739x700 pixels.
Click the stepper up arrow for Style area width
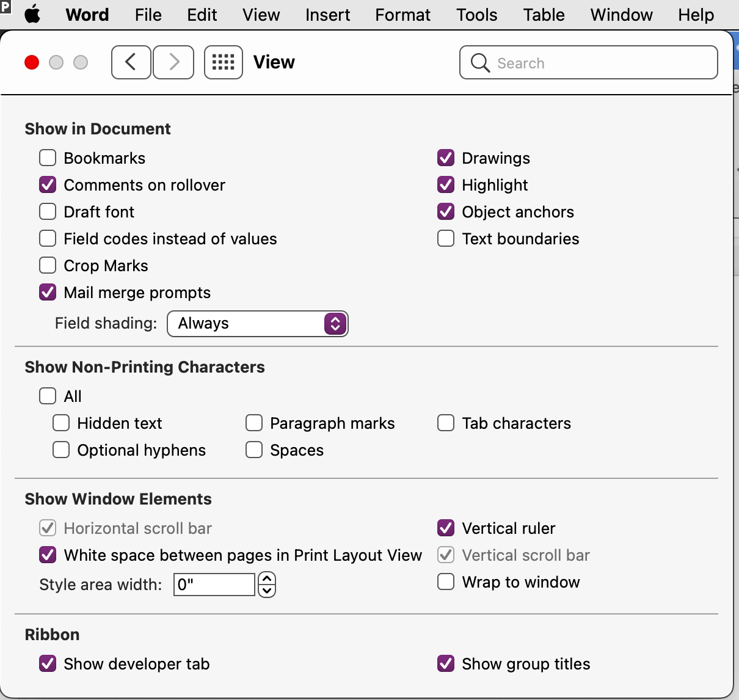click(x=267, y=578)
